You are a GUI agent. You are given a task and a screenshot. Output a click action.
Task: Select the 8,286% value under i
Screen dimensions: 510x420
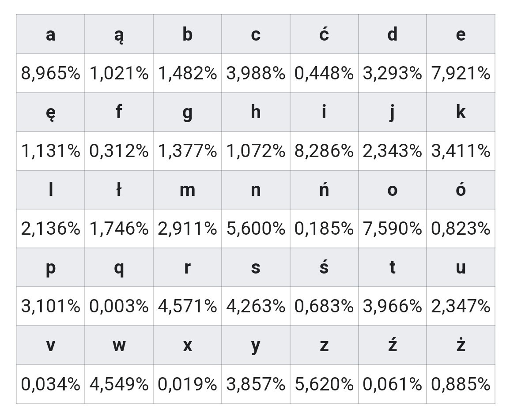tap(324, 151)
